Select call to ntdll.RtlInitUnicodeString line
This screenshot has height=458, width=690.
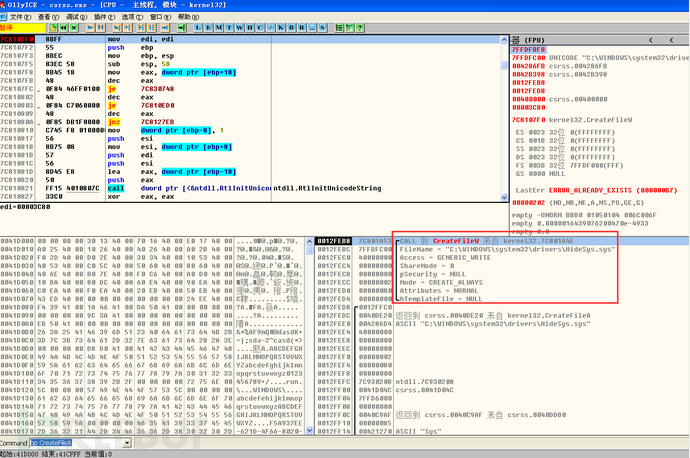pos(250,188)
